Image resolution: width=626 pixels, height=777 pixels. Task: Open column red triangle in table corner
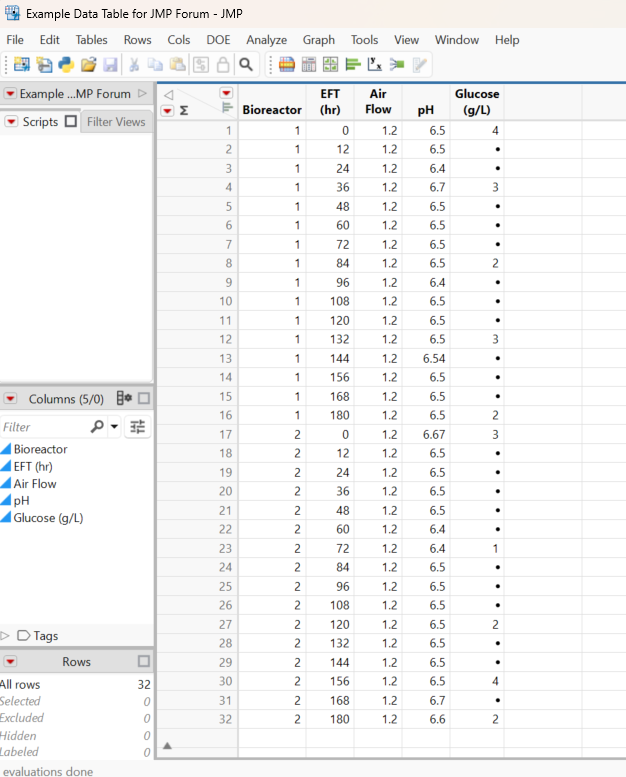coord(227,93)
